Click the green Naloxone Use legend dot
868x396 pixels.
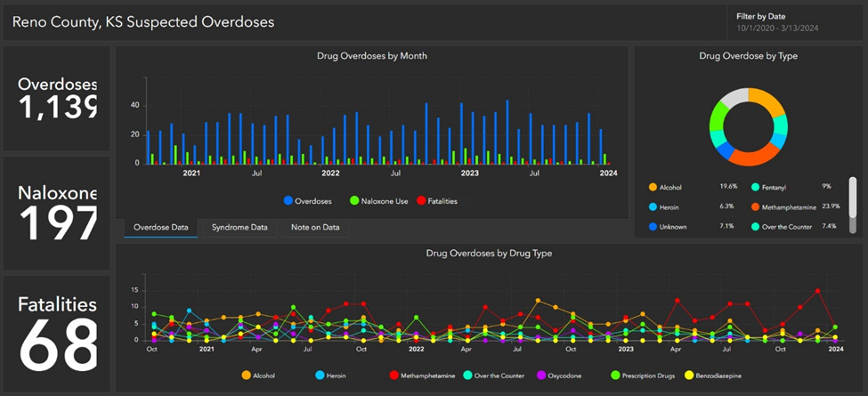tap(354, 201)
